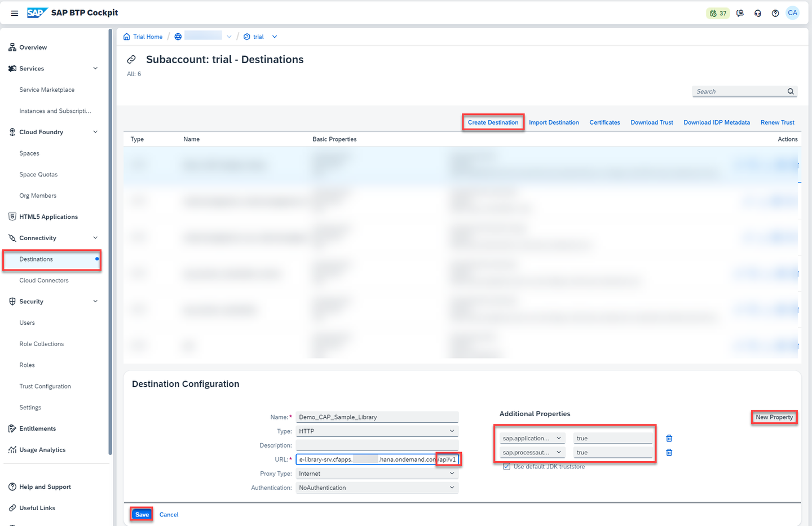This screenshot has width=812, height=526.
Task: Click Download Trust
Action: point(652,122)
